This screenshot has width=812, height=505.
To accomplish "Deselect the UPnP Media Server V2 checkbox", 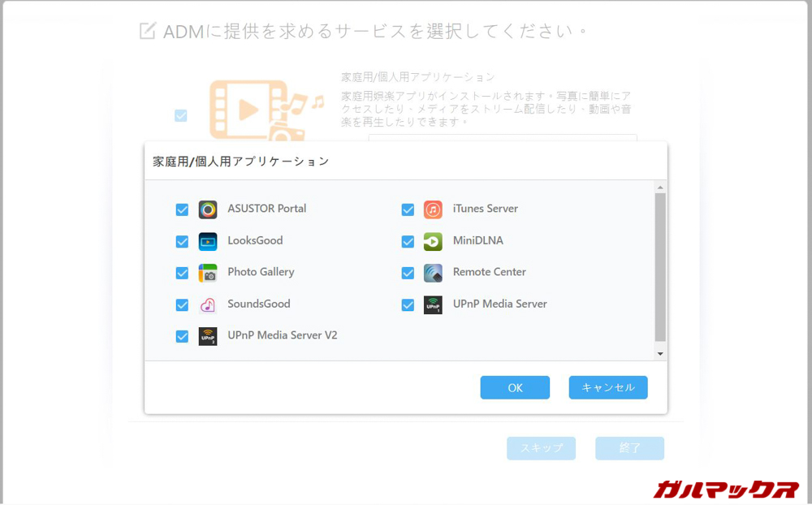I will 182,336.
